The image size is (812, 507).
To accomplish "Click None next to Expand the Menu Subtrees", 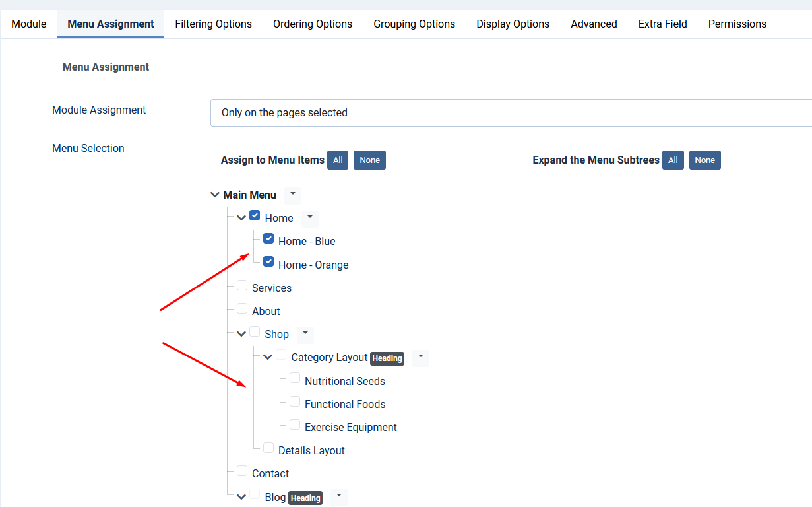I will click(704, 160).
